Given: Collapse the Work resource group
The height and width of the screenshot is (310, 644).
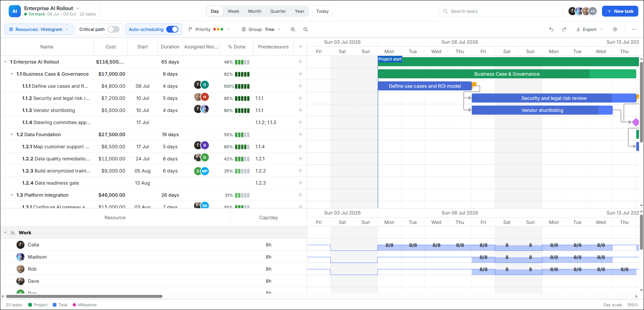Looking at the screenshot, I should [x=5, y=233].
